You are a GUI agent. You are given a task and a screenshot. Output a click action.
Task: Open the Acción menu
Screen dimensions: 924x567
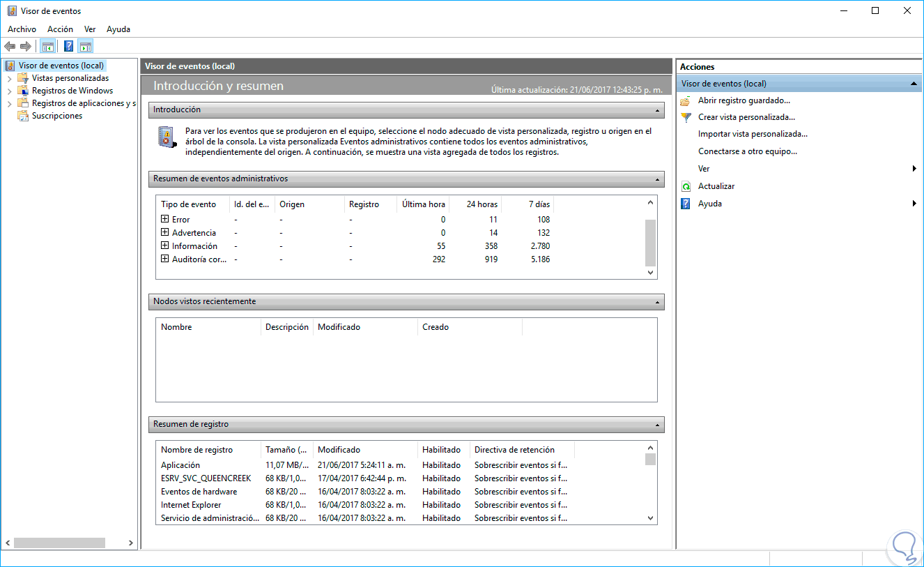(60, 29)
